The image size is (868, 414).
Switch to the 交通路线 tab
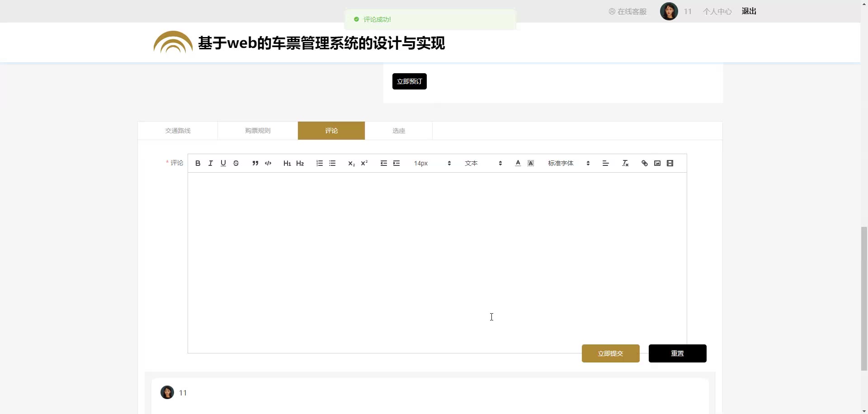pos(178,131)
